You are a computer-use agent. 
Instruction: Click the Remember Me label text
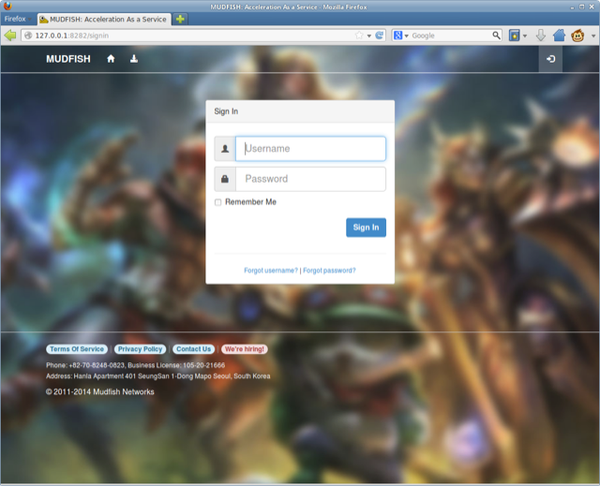[251, 202]
